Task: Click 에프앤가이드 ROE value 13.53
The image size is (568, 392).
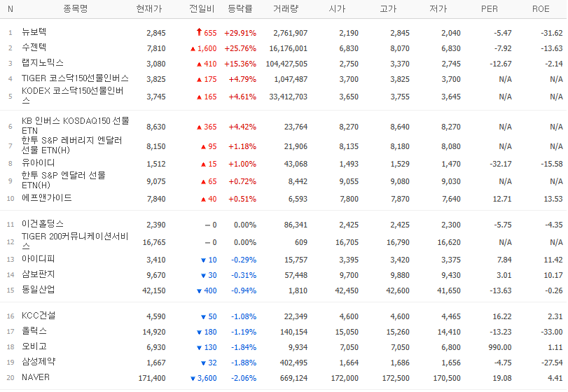Action: [x=553, y=199]
